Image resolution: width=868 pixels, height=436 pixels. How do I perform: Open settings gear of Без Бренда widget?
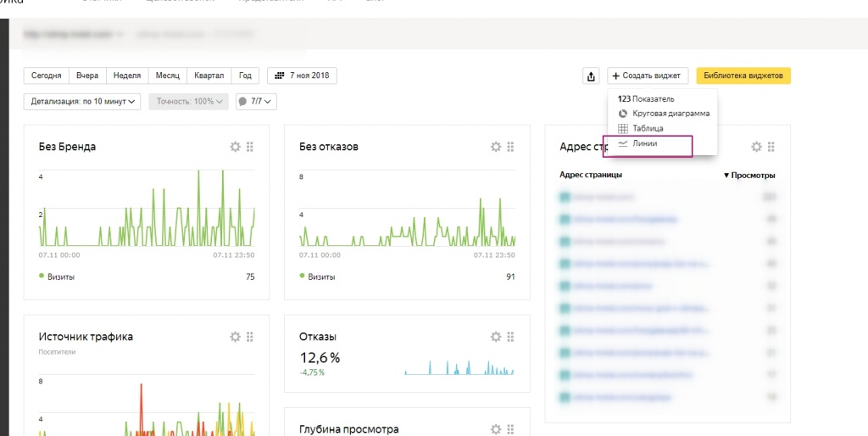click(x=236, y=147)
